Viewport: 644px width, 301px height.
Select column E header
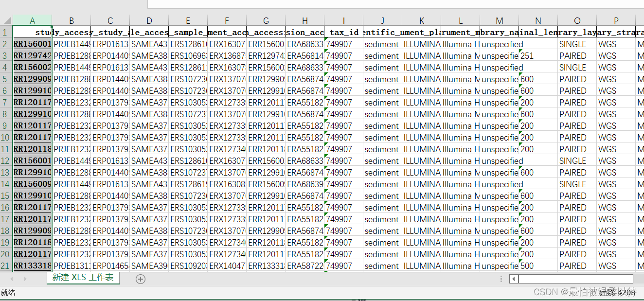pyautogui.click(x=188, y=20)
